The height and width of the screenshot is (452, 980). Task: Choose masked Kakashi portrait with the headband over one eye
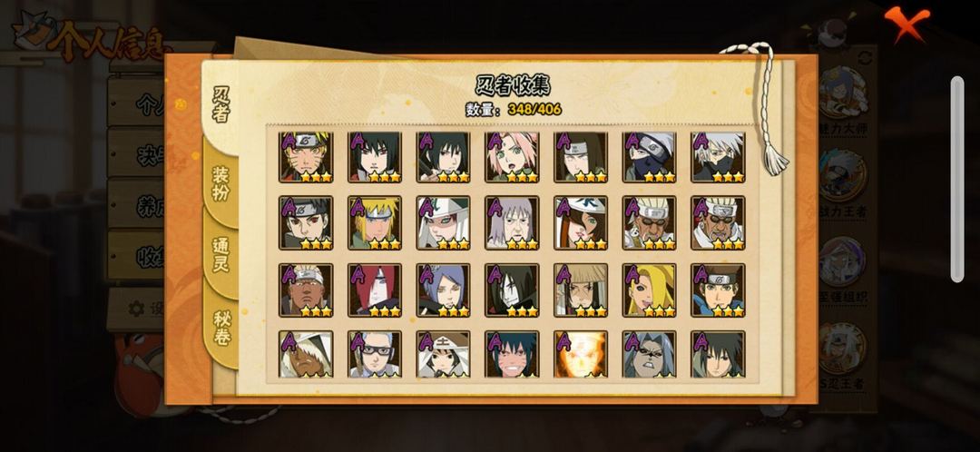pyautogui.click(x=650, y=157)
